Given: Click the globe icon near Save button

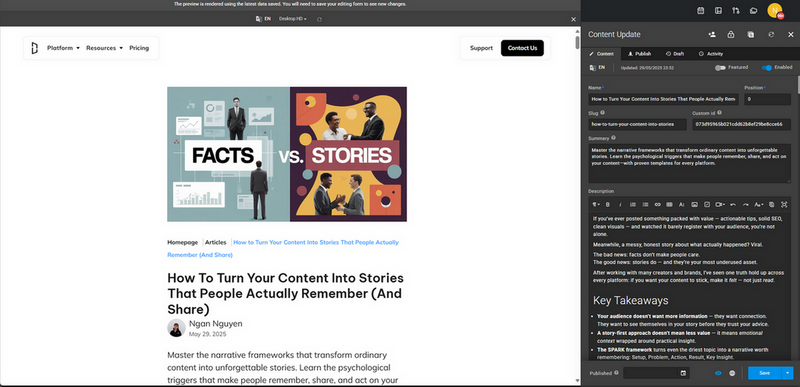Looking at the screenshot, I should (x=732, y=373).
